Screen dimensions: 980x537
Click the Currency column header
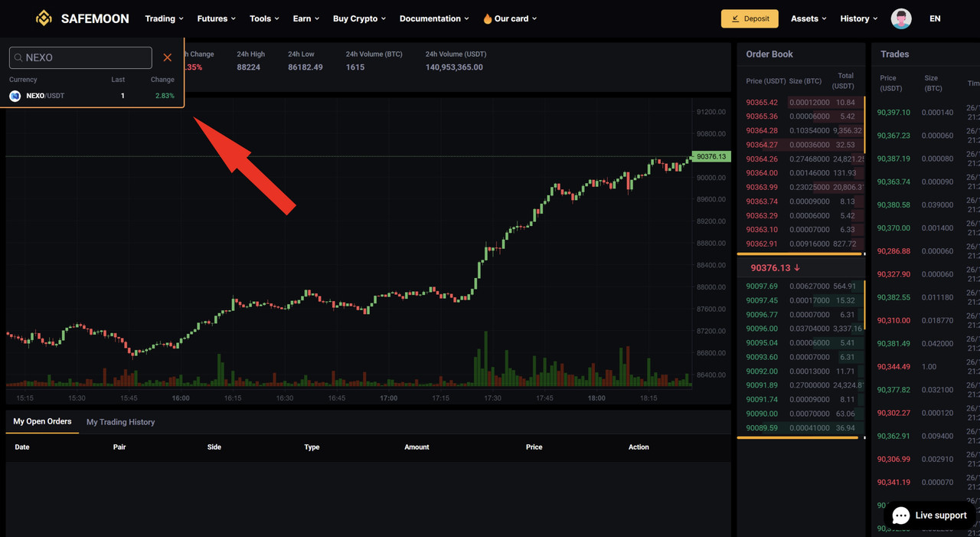[x=23, y=80]
